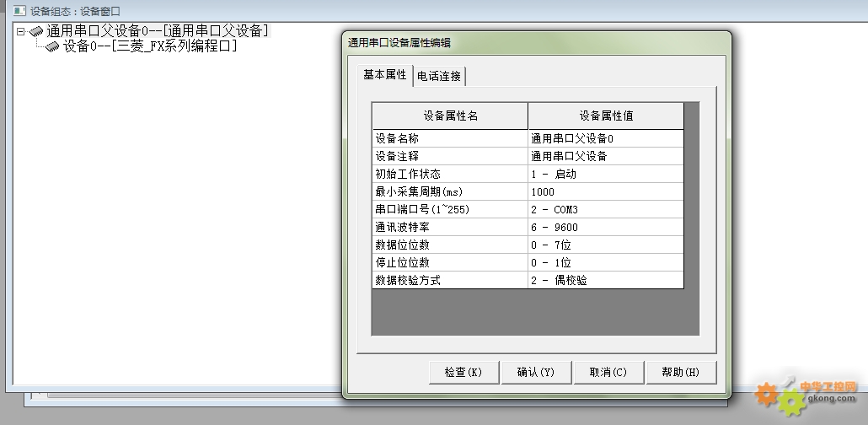Select the 2 - COM3 port value
Screen dimensions: 868x425
[606, 209]
